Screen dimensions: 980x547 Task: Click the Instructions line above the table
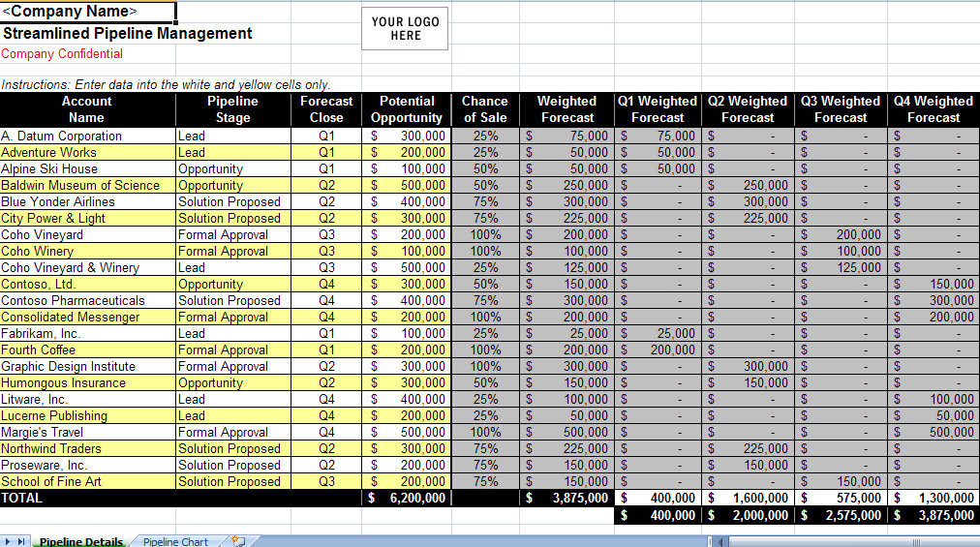pyautogui.click(x=166, y=84)
